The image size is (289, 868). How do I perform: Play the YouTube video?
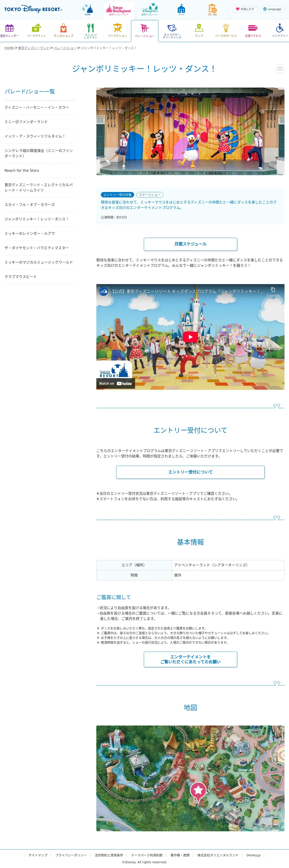(x=190, y=337)
